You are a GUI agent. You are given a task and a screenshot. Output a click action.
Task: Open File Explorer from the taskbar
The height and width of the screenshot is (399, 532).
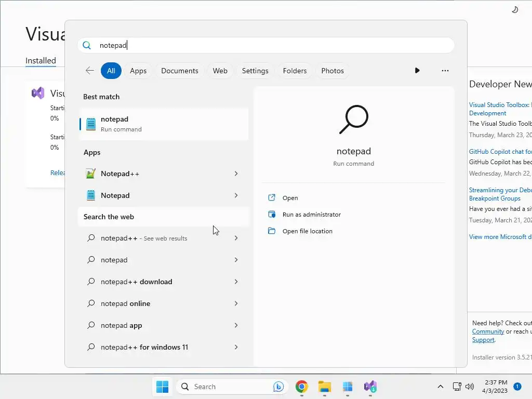coord(325,387)
